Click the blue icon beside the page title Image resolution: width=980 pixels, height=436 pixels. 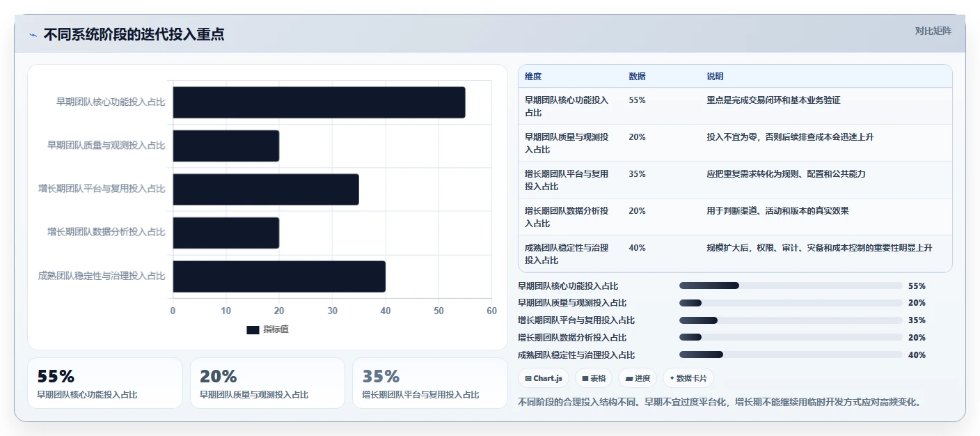33,35
